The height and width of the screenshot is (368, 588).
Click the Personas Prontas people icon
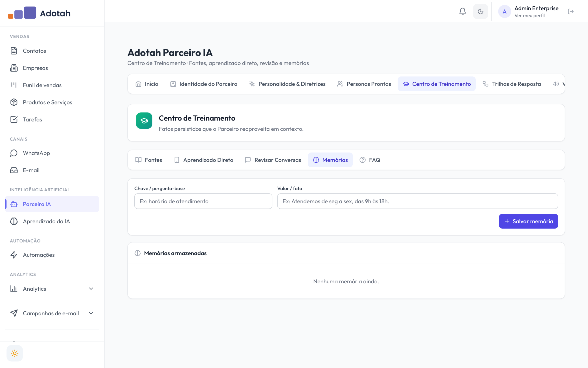[340, 84]
